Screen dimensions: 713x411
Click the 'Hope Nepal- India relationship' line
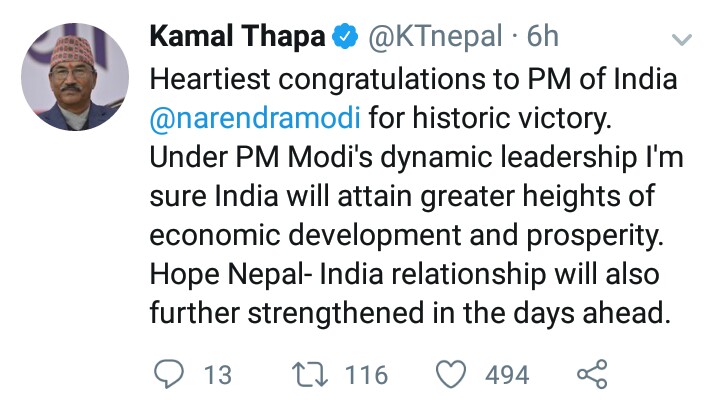coord(400,273)
